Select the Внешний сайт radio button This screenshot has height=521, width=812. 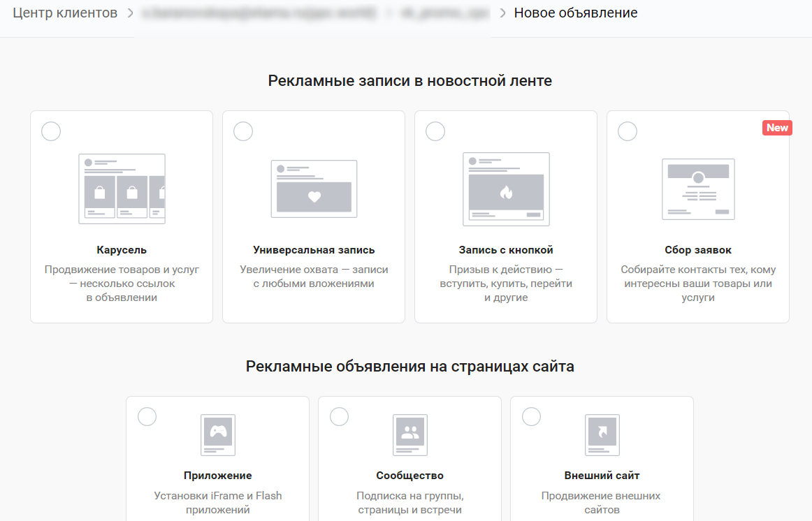click(531, 416)
